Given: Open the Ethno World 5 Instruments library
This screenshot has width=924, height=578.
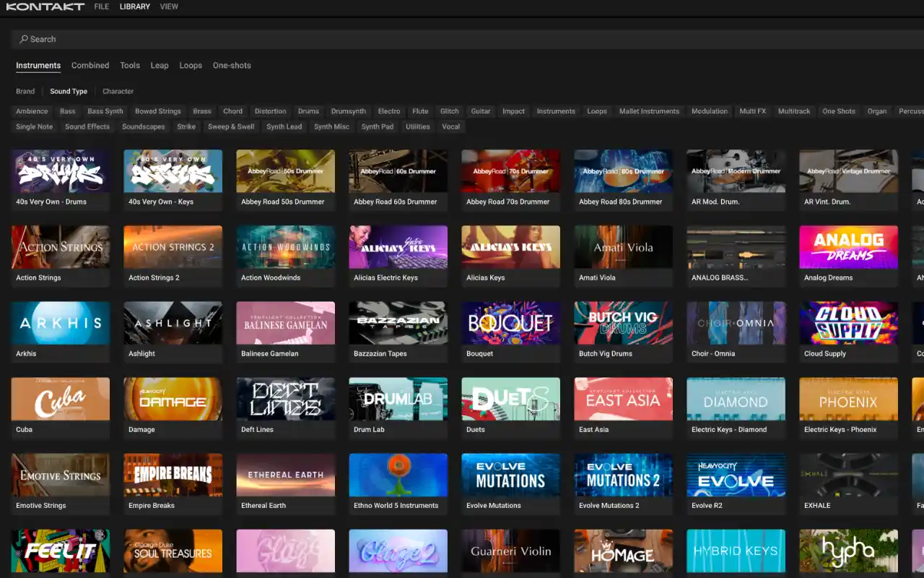Looking at the screenshot, I should 398,484.
